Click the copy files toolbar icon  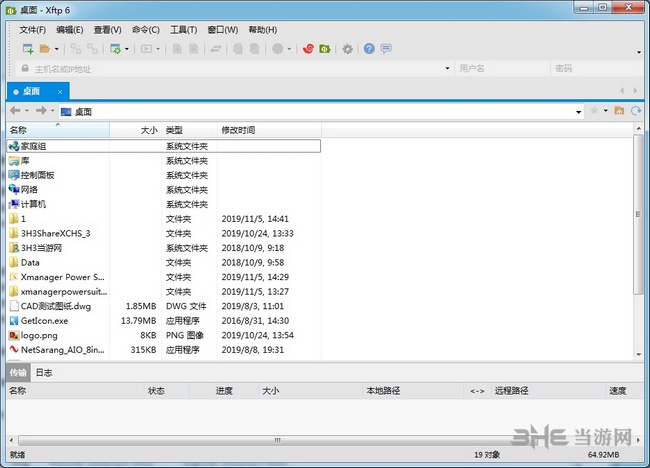coord(238,49)
